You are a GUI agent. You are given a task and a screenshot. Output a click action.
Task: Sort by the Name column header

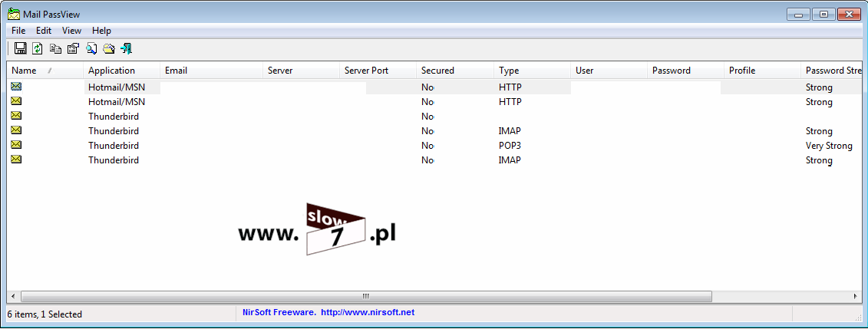pos(45,71)
